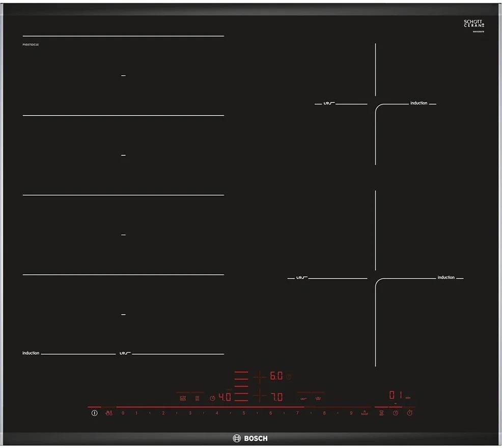Image resolution: width=502 pixels, height=448 pixels.
Task: Click the Bosch logo
Action: (250, 438)
